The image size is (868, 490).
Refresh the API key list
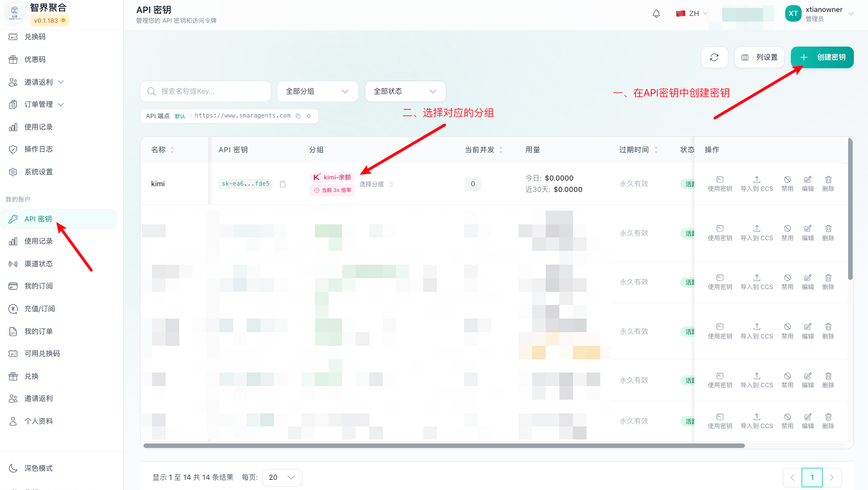coord(714,57)
